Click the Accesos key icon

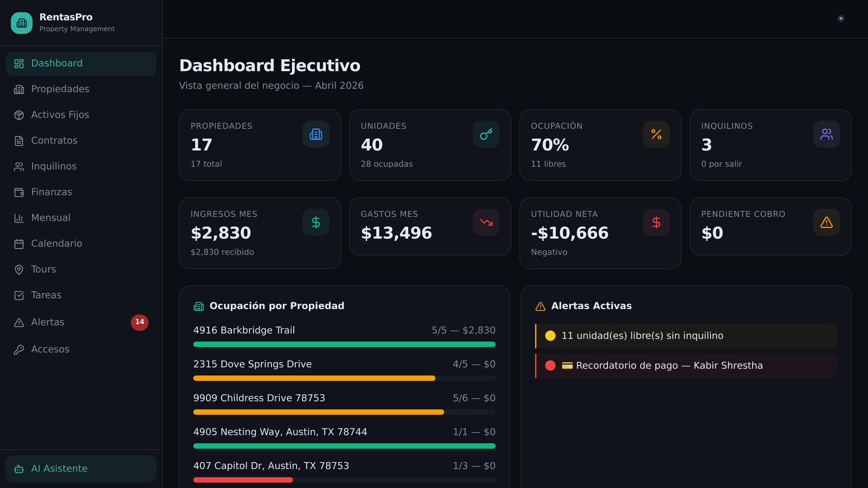(x=19, y=349)
